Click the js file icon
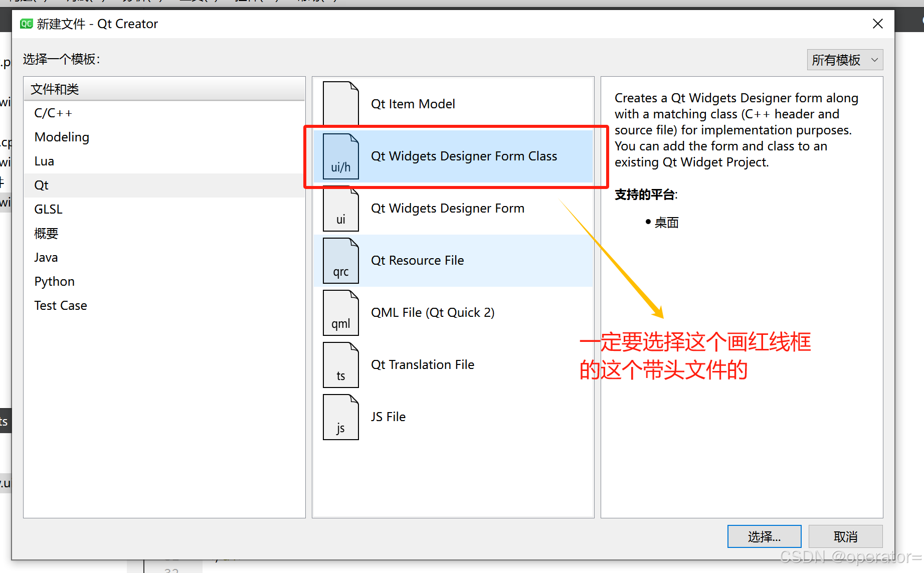Image resolution: width=924 pixels, height=573 pixels. tap(341, 417)
